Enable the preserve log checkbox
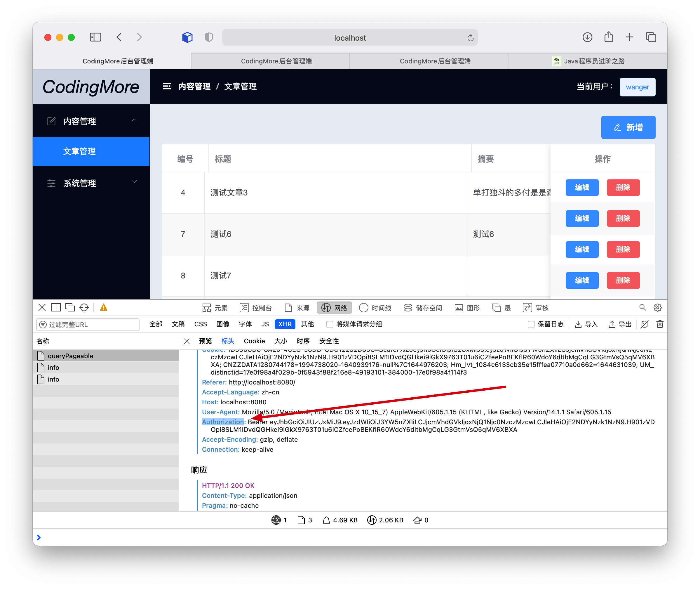700x589 pixels. click(x=531, y=324)
